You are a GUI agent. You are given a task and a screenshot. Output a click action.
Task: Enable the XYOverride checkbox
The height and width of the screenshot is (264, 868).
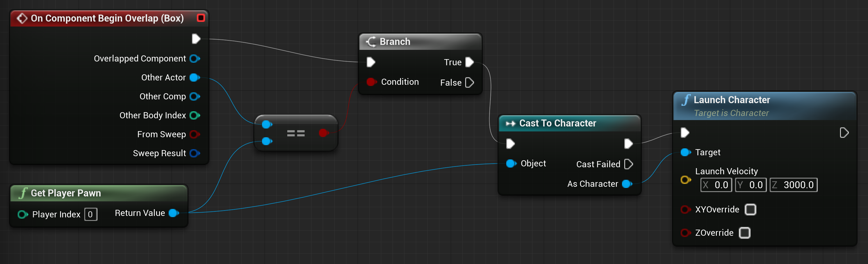click(x=750, y=209)
